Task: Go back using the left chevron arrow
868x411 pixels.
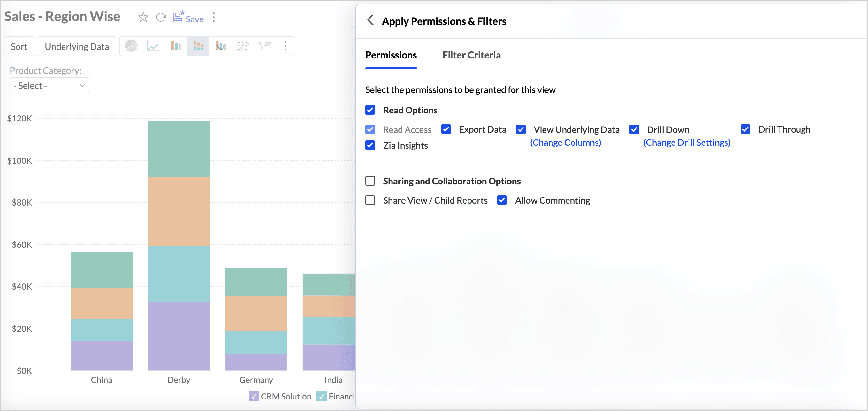Action: pyautogui.click(x=370, y=20)
